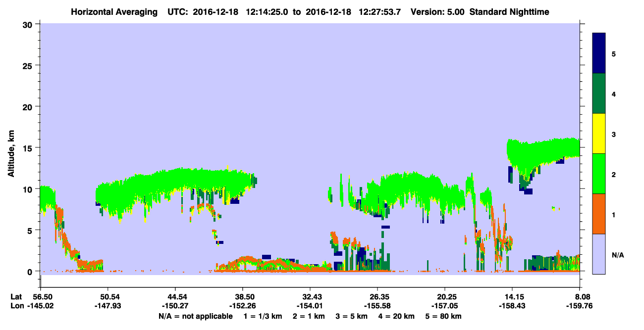Click the longitude value -158.43
The height and width of the screenshot is (330, 644).
click(512, 306)
